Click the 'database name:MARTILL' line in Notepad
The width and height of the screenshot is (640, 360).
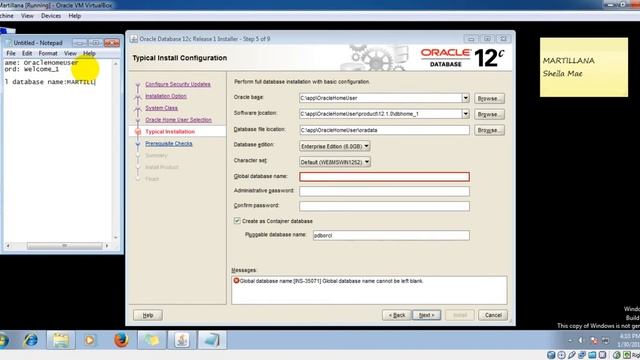50,82
